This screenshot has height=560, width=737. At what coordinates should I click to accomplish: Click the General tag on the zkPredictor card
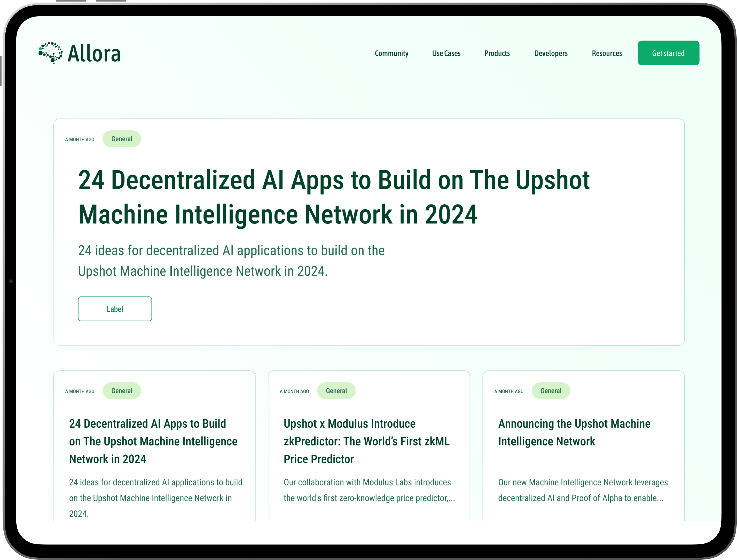[336, 391]
